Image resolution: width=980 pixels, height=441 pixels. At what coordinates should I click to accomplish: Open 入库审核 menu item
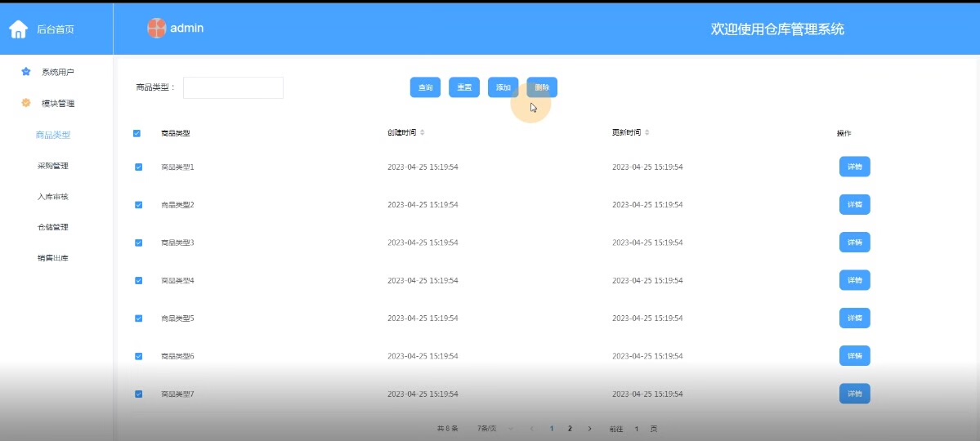53,196
